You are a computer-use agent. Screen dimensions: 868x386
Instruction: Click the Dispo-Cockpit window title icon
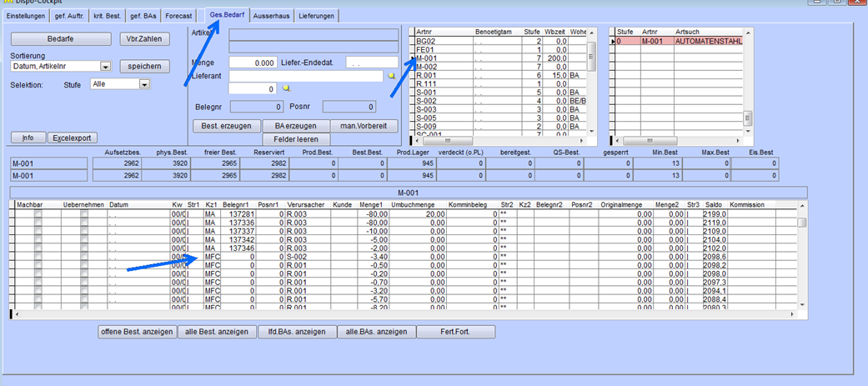coord(8,3)
